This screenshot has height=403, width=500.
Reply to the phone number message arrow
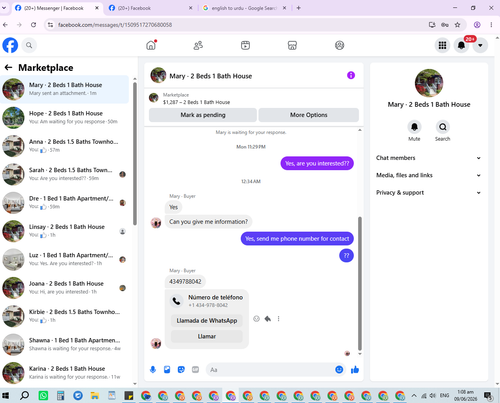coord(268,319)
